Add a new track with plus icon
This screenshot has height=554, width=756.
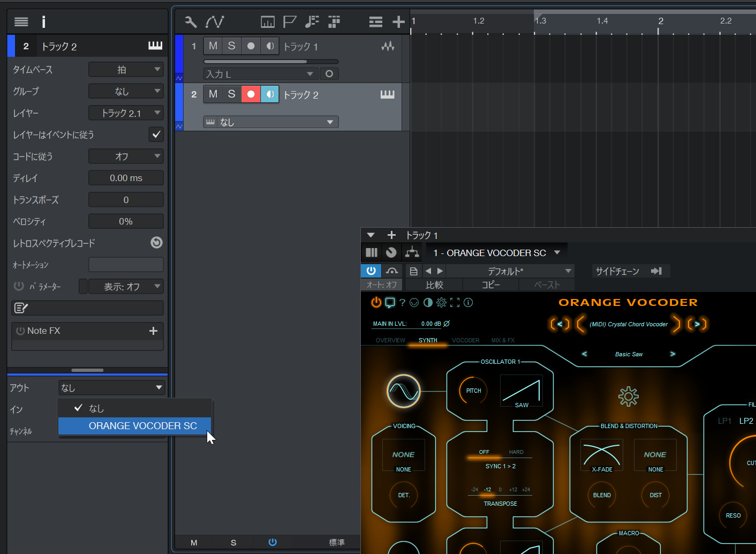tap(398, 22)
